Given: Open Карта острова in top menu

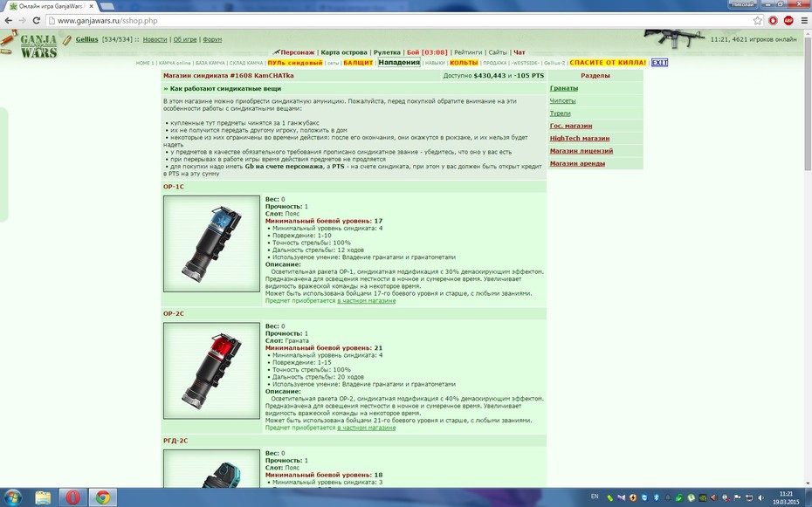Looking at the screenshot, I should click(344, 52).
